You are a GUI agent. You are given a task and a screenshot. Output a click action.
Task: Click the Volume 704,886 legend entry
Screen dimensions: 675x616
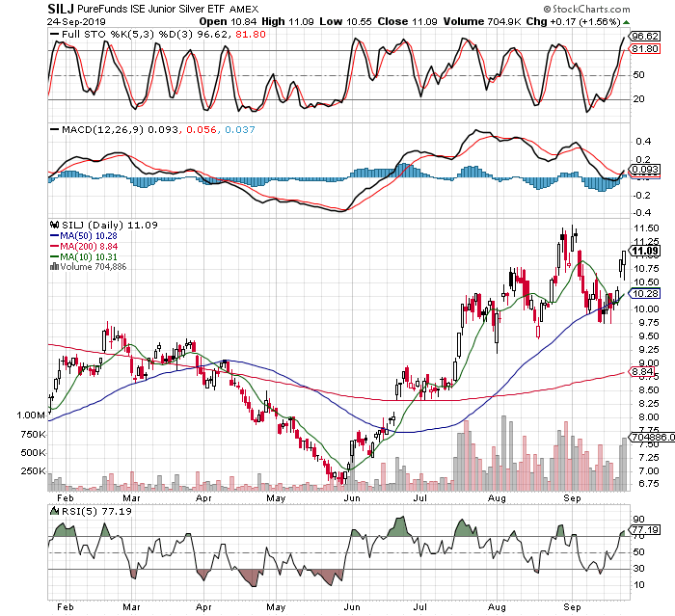[89, 267]
